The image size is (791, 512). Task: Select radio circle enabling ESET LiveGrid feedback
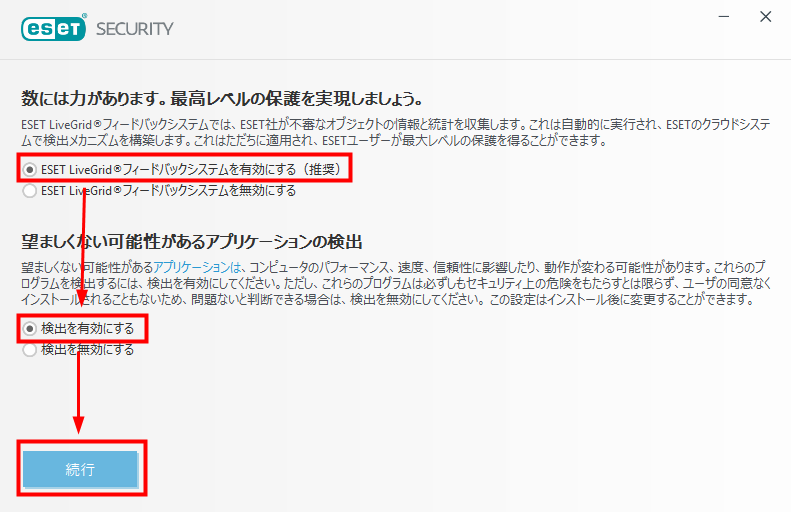point(30,169)
